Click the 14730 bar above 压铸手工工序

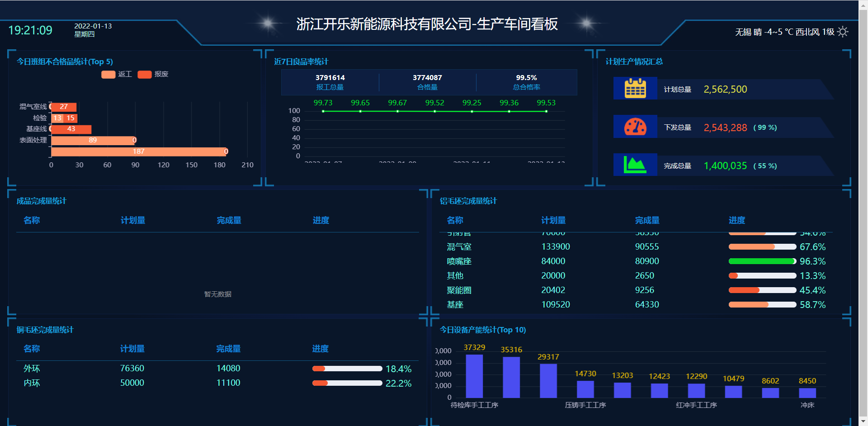(x=585, y=389)
